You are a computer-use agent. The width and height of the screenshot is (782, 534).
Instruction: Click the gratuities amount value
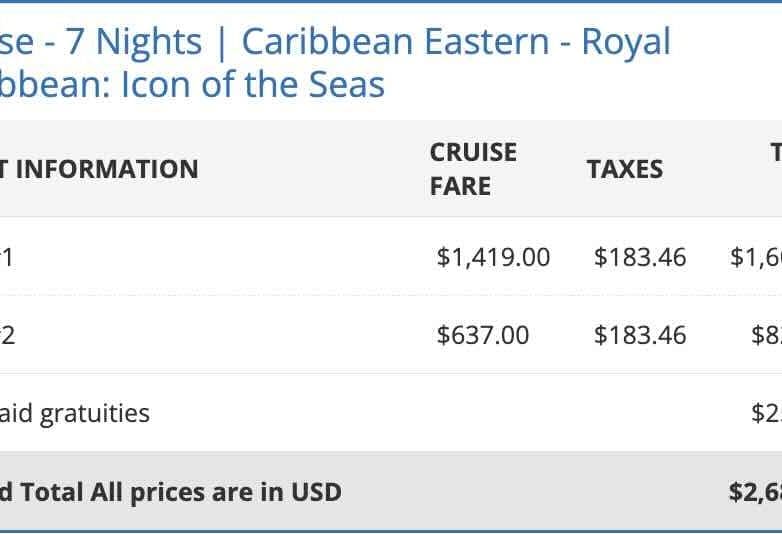[766, 413]
